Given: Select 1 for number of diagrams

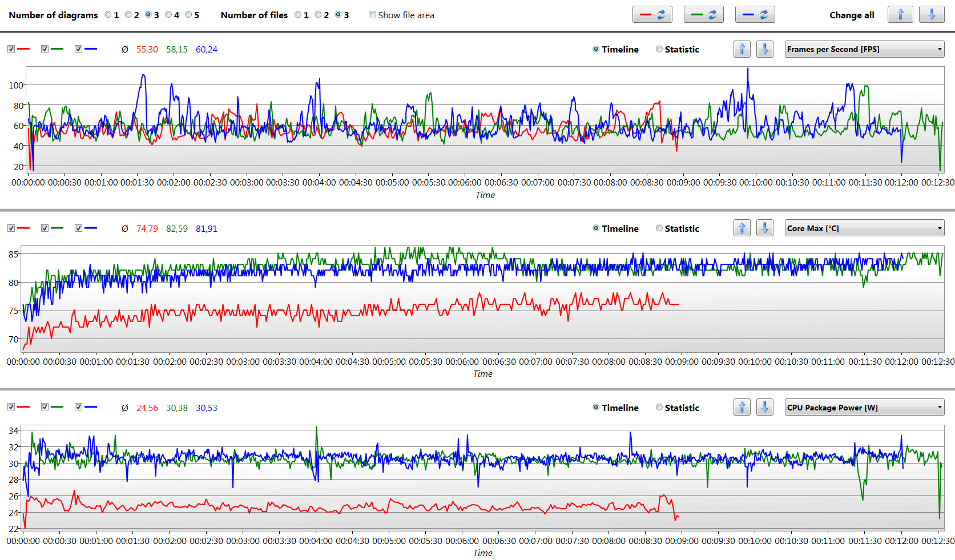Looking at the screenshot, I should (x=108, y=15).
